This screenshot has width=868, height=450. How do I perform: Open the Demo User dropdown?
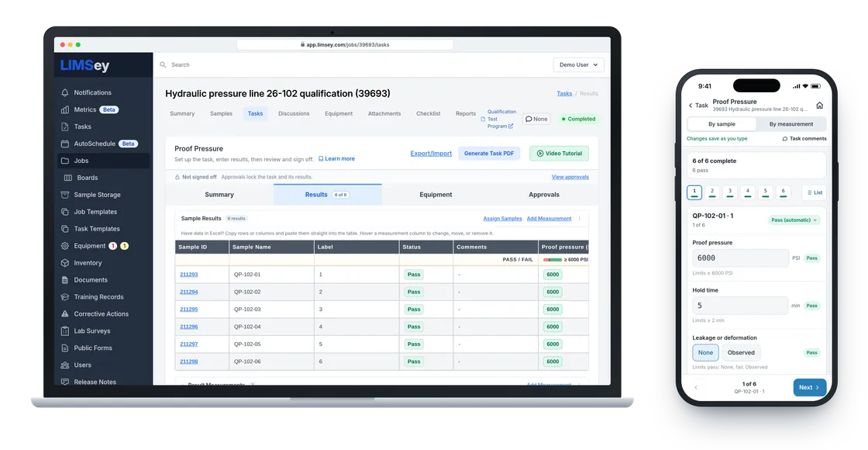[x=578, y=65]
